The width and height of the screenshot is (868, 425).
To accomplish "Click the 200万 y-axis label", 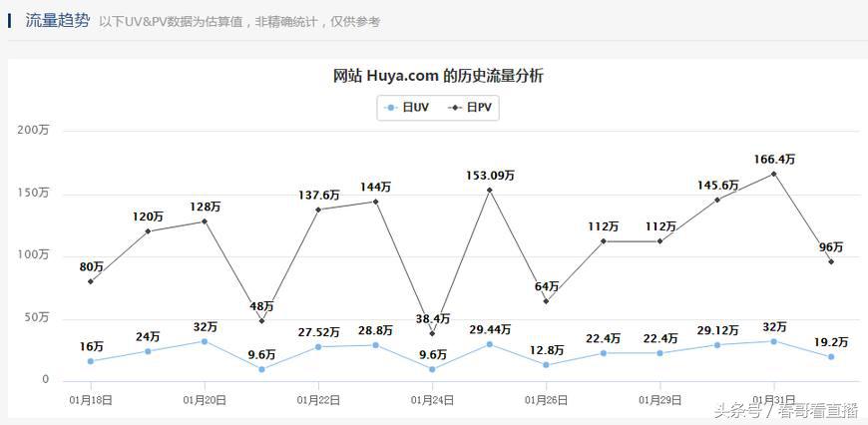I will pos(33,130).
